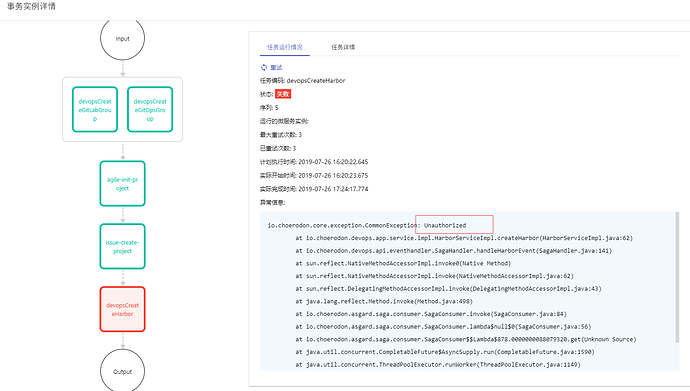Viewport: 690px width, 391px height.
Task: Click the 最大重试次数: 3 line
Action: (x=281, y=135)
